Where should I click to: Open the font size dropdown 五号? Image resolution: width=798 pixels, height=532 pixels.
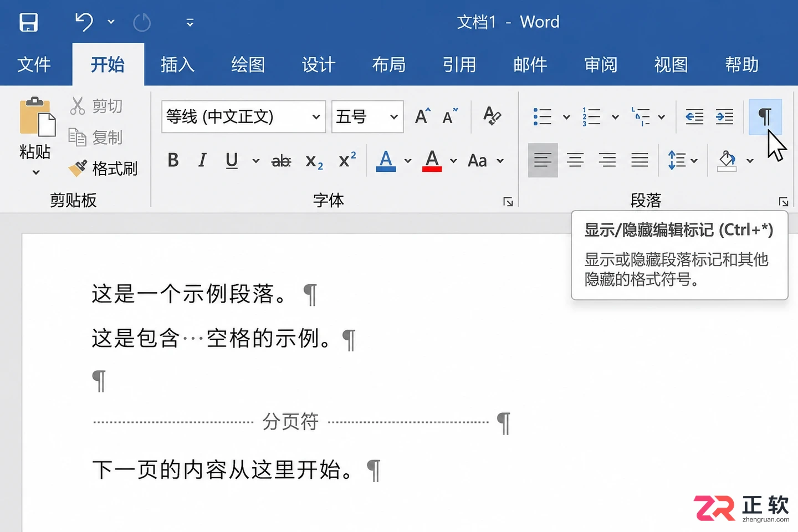click(x=393, y=117)
